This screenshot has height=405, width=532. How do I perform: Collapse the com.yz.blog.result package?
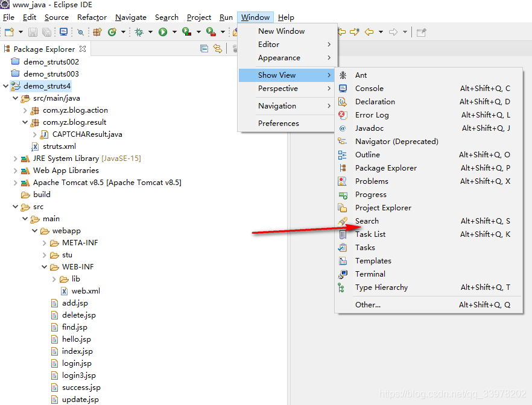point(25,122)
